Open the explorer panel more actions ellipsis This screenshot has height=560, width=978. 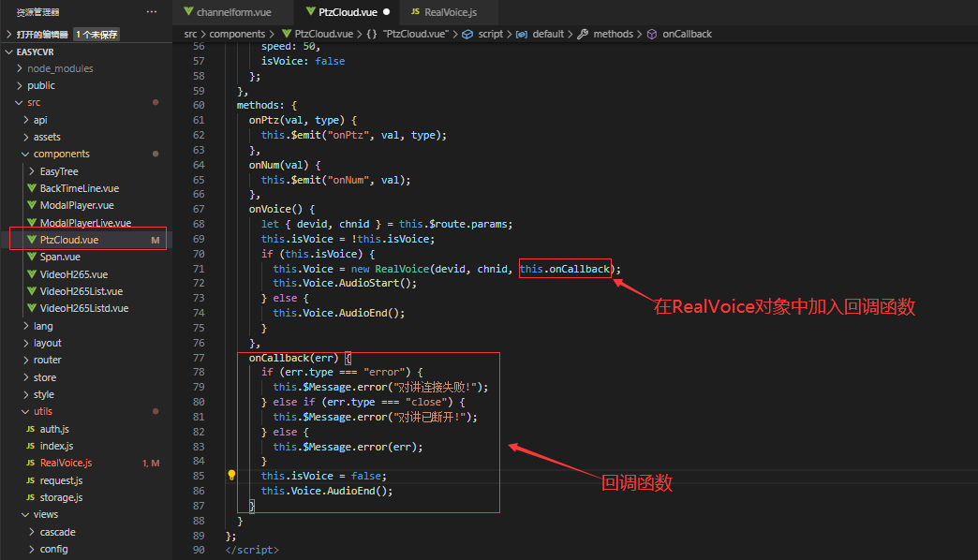point(152,12)
